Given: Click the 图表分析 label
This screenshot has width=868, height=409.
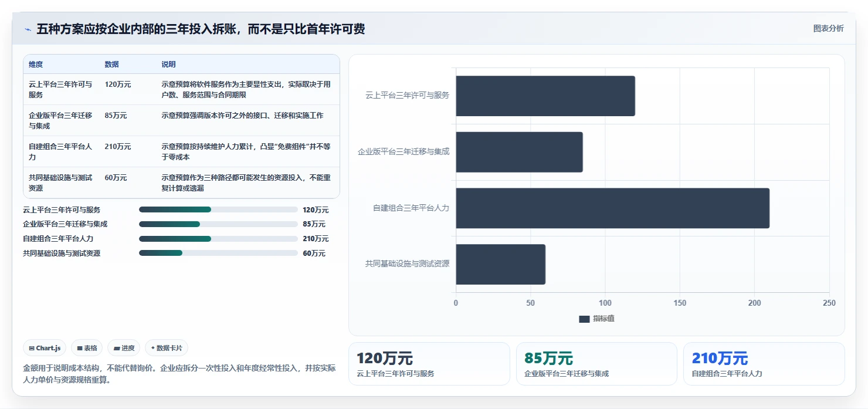Looking at the screenshot, I should [828, 28].
